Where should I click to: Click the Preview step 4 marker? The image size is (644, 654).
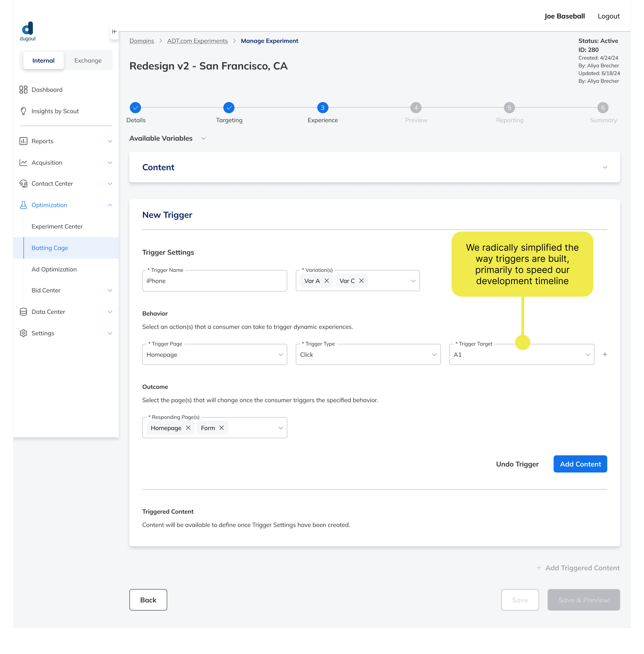[x=416, y=108]
